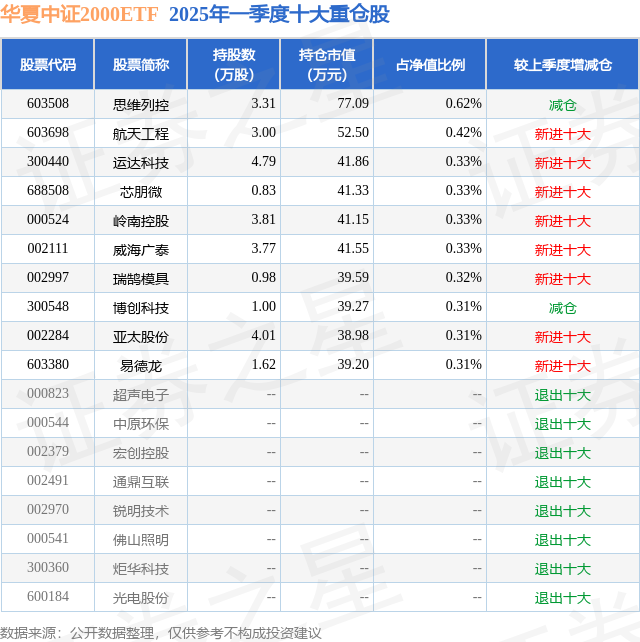Click market value 41.55
The width and height of the screenshot is (640, 642).
tap(353, 249)
